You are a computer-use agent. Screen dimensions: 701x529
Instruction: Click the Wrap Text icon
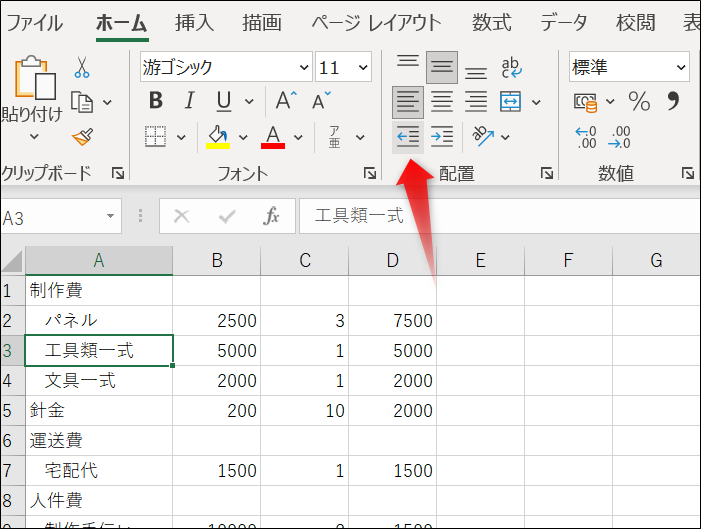tap(511, 68)
